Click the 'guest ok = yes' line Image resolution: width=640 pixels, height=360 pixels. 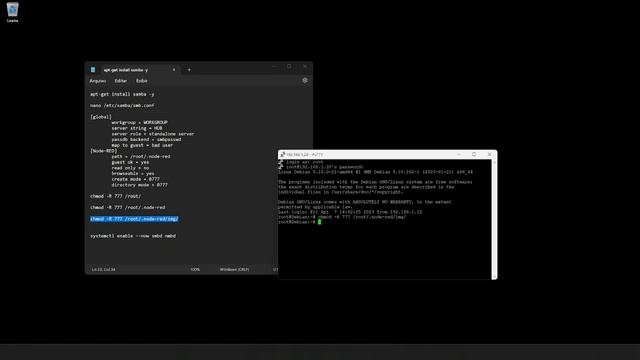click(130, 162)
